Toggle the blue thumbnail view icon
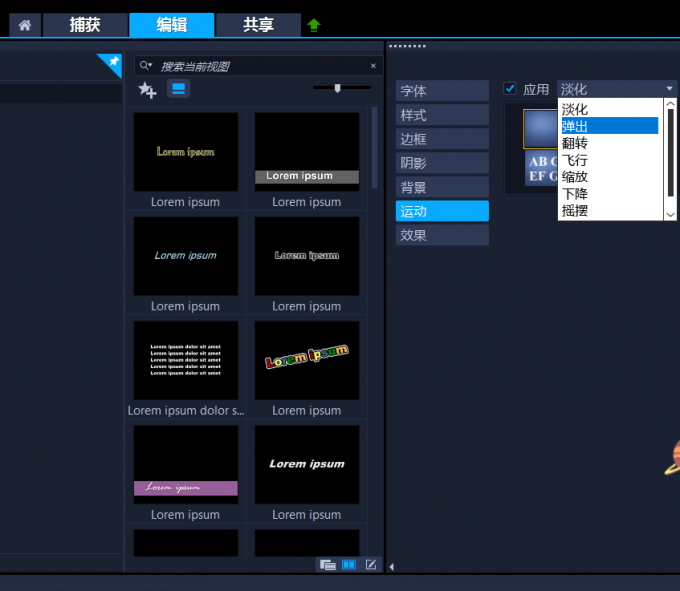Viewport: 680px width, 591px height. [178, 89]
